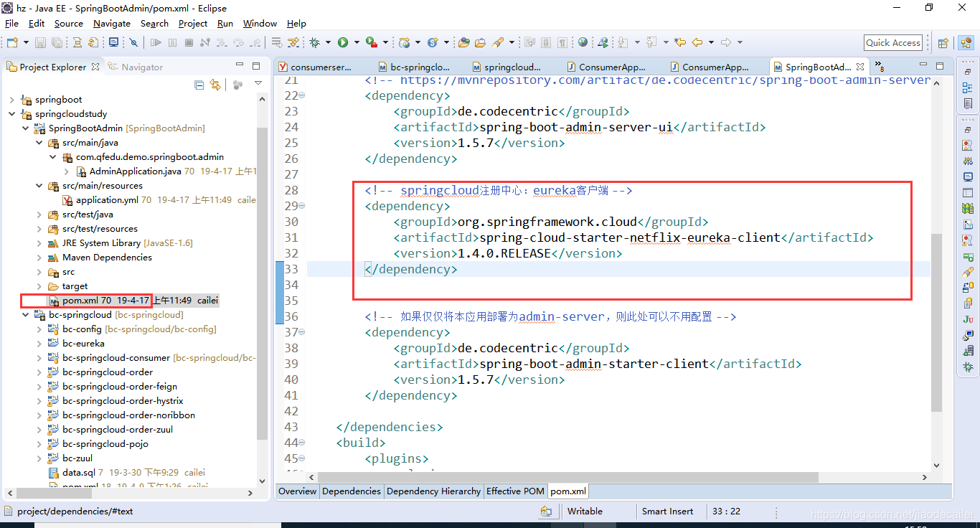Click the New file wizard icon
This screenshot has height=528, width=980.
(x=12, y=42)
